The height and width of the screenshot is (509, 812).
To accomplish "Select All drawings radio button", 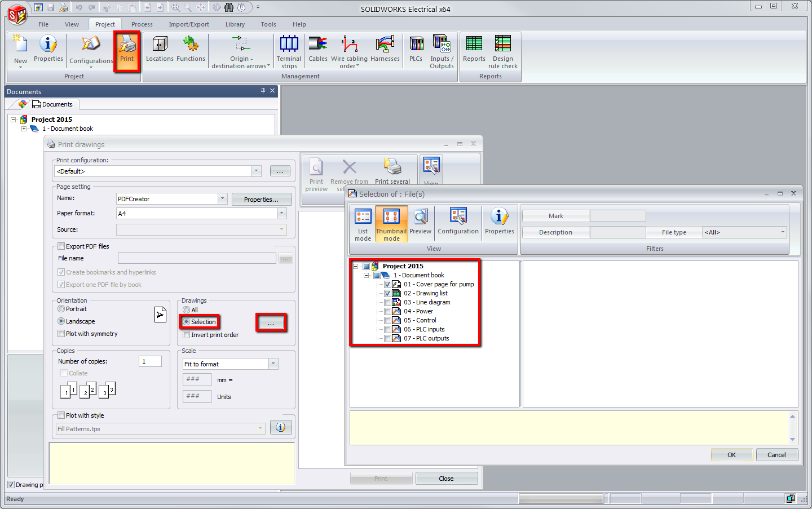I will point(187,310).
